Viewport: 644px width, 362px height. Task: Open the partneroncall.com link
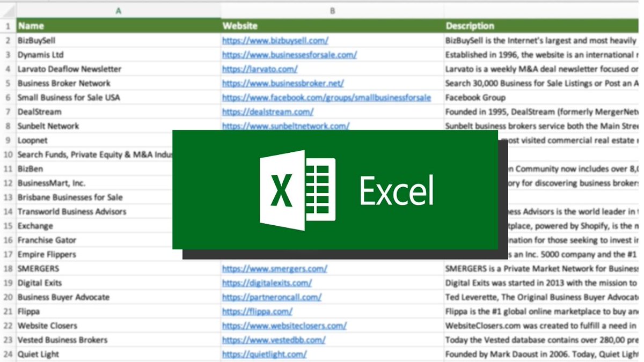tap(272, 297)
